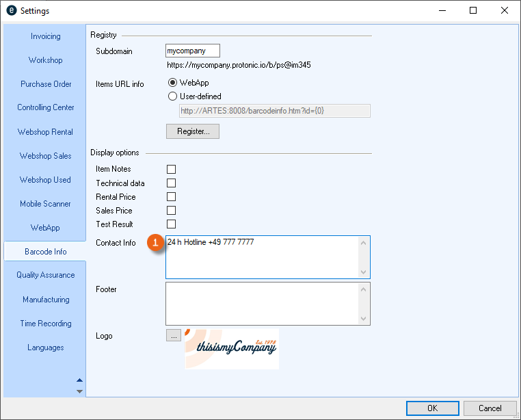The height and width of the screenshot is (420, 521).
Task: Toggle the Technical data checkbox
Action: 172,183
